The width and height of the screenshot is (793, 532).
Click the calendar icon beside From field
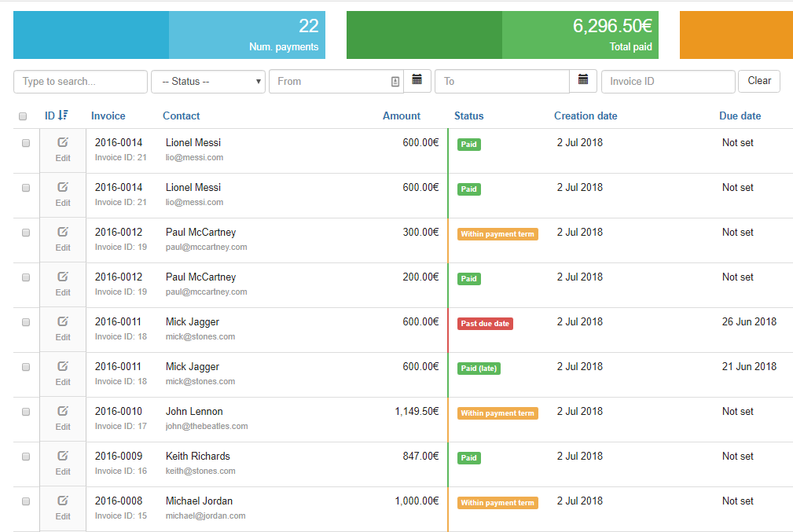(x=417, y=80)
